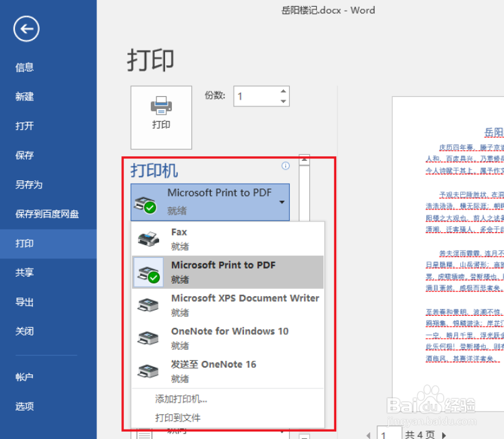The height and width of the screenshot is (439, 504).
Task: Click the back arrow to leave backstage
Action: (26, 29)
